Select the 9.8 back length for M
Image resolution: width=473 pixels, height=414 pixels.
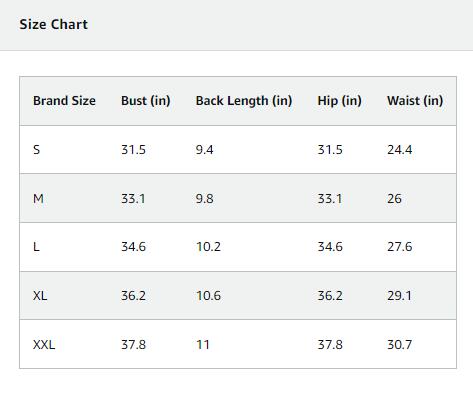click(204, 199)
